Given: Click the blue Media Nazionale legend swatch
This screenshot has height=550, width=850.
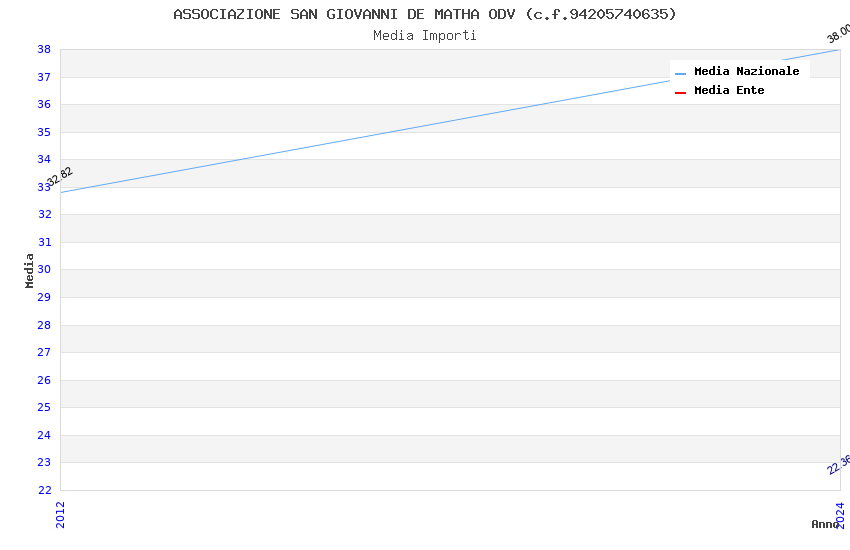Looking at the screenshot, I should pyautogui.click(x=680, y=73).
